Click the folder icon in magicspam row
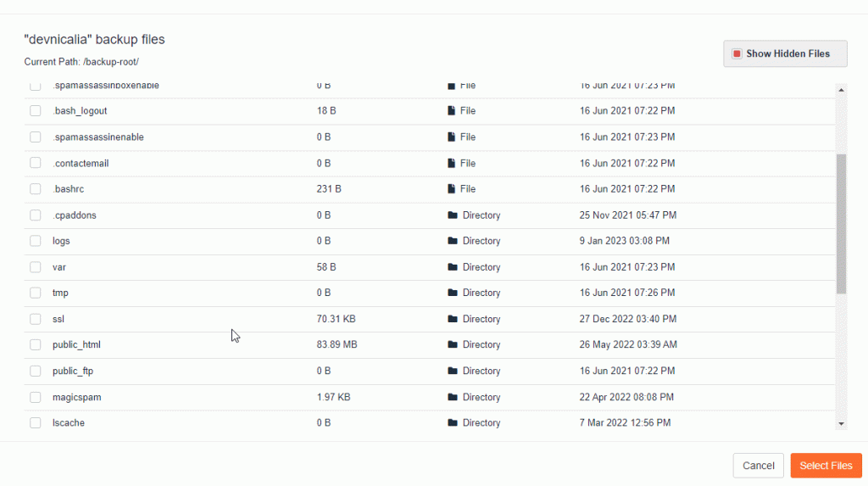This screenshot has height=486, width=868. [x=453, y=397]
